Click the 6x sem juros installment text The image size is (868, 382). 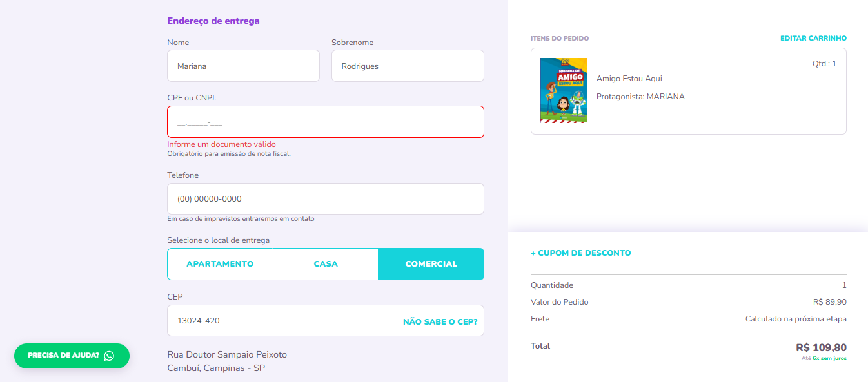tap(829, 358)
